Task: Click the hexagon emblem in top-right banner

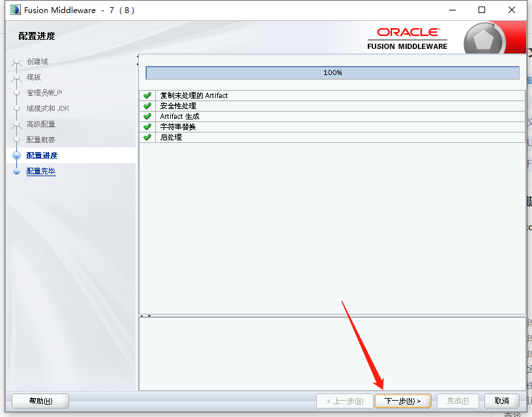Action: coord(482,38)
